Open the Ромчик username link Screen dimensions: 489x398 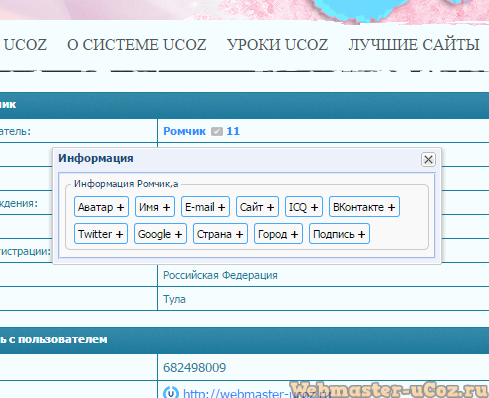184,131
